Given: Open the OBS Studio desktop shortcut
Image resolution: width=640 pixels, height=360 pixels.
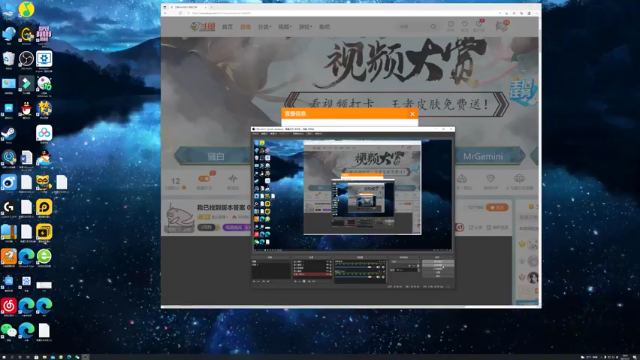Looking at the screenshot, I should pyautogui.click(x=27, y=59).
